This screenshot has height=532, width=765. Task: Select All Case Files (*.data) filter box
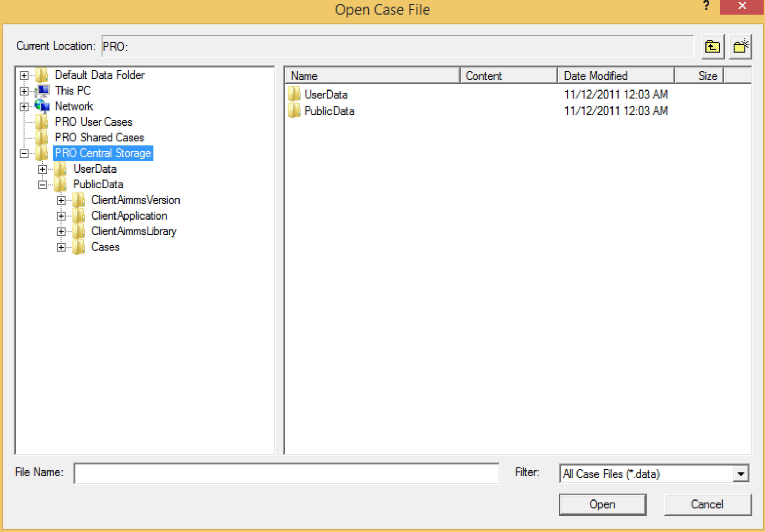654,474
